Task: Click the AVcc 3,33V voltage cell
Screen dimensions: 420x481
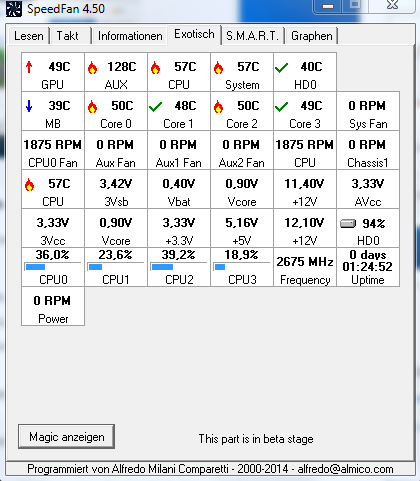Action: pyautogui.click(x=368, y=189)
